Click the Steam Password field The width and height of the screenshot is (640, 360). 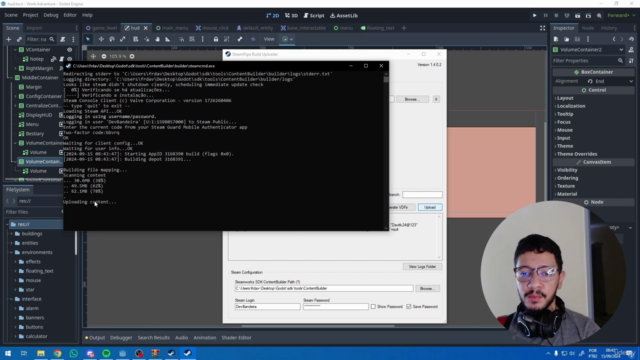336,307
